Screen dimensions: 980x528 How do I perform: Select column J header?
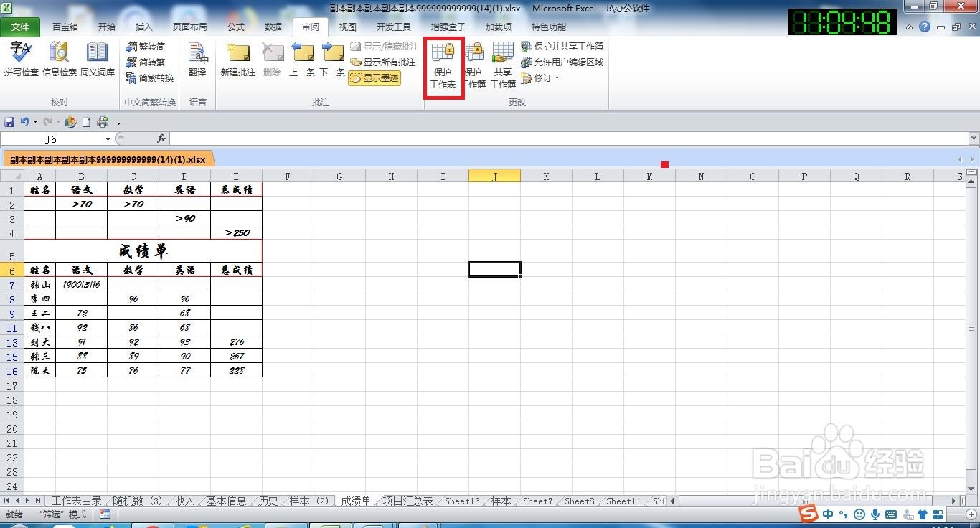pyautogui.click(x=494, y=176)
